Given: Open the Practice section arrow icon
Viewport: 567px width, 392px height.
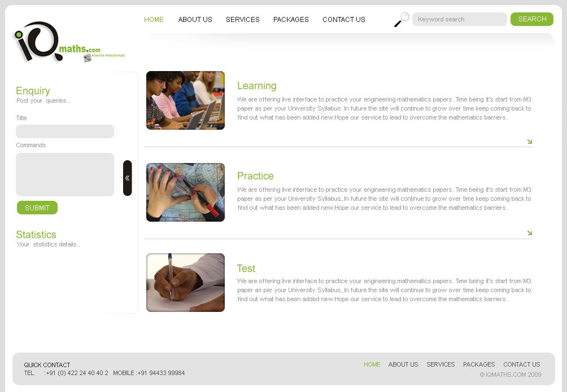Looking at the screenshot, I should (x=529, y=233).
